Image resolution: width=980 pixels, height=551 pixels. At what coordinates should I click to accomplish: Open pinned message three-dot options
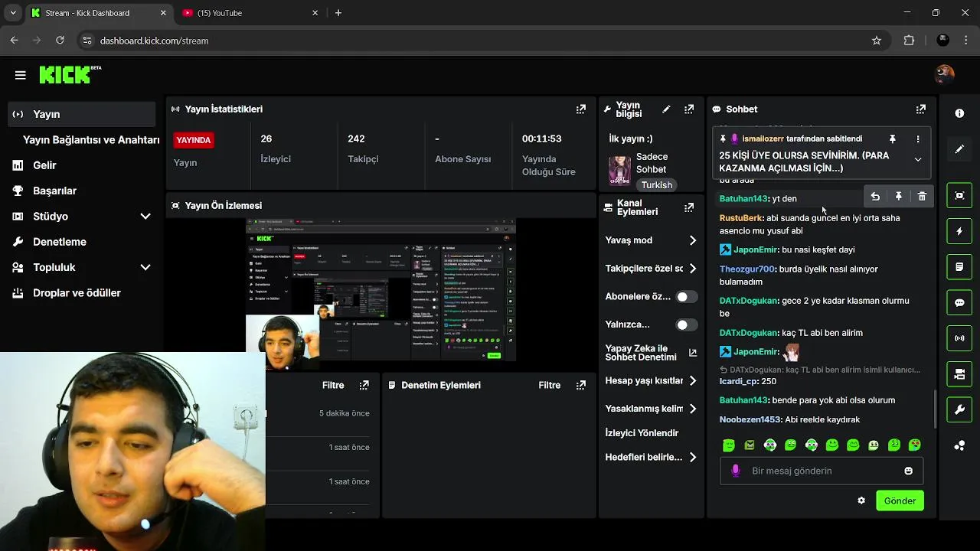click(918, 139)
